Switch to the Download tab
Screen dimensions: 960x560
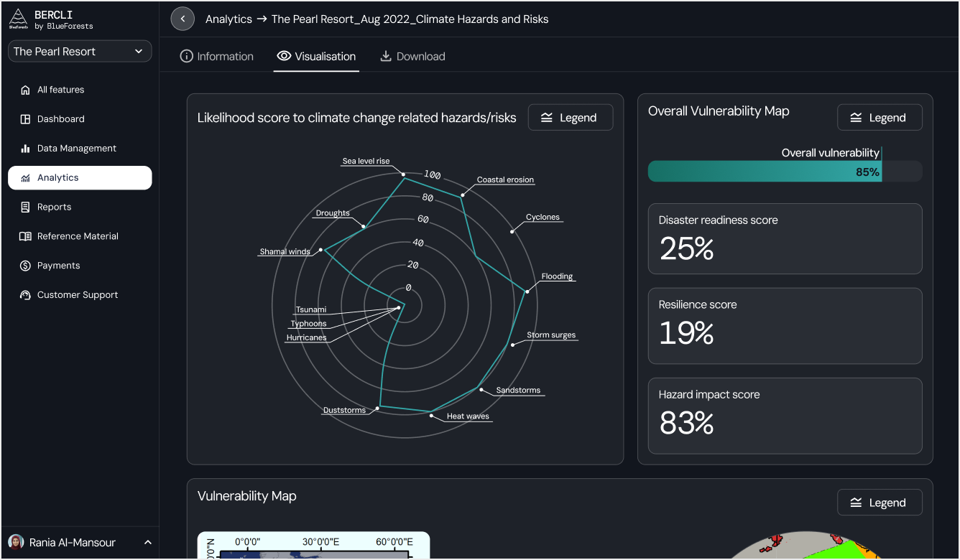[412, 56]
